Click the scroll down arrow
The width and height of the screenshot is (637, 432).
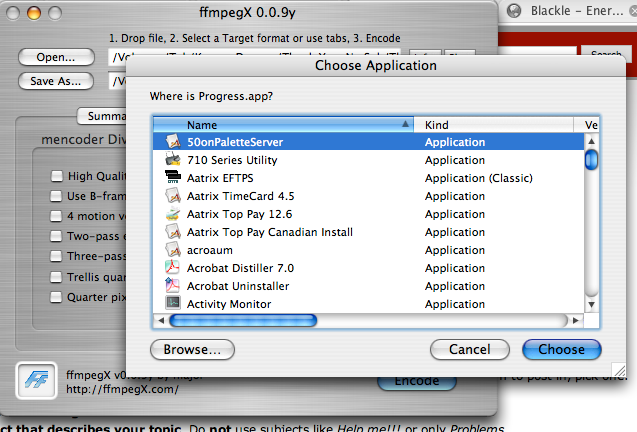(x=591, y=305)
